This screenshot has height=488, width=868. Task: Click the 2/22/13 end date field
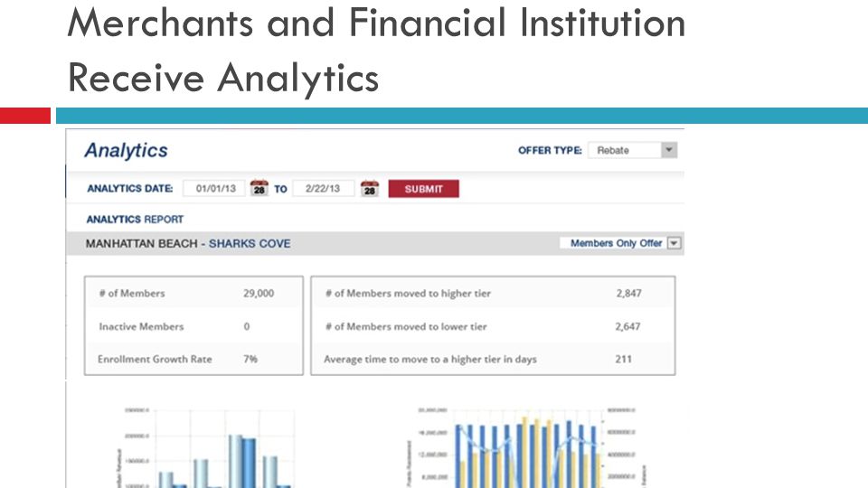pos(324,188)
